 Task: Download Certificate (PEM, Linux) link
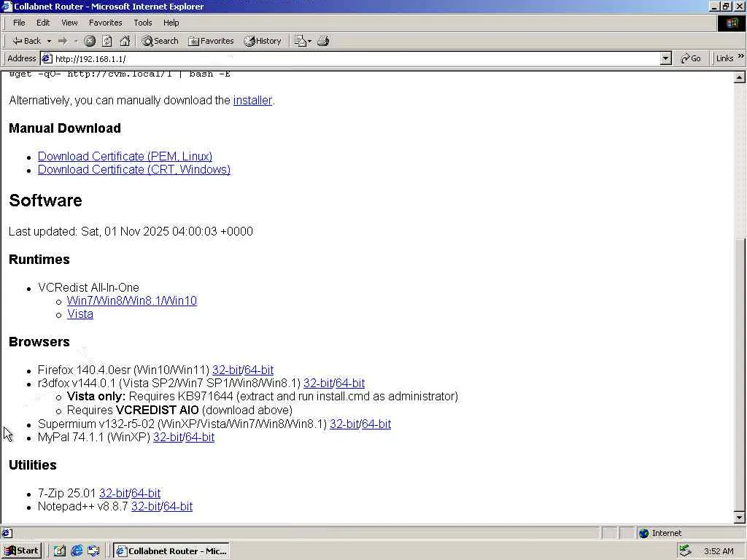pos(125,156)
